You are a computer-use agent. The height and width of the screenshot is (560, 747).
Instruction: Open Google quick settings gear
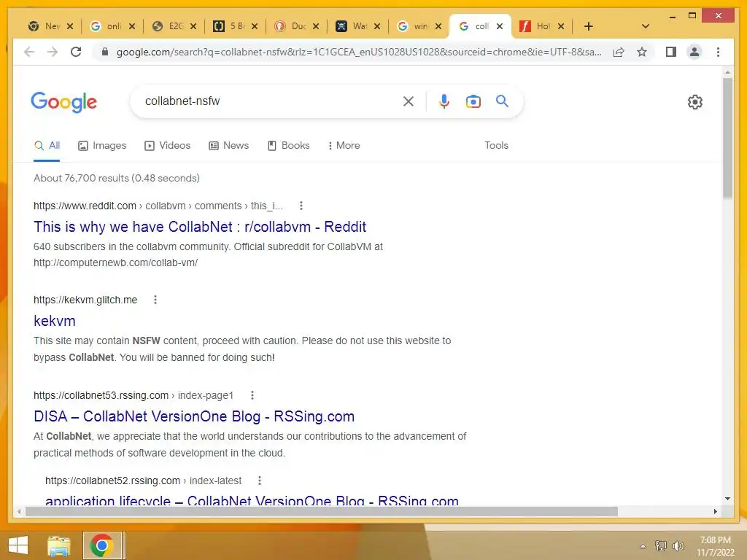click(695, 102)
